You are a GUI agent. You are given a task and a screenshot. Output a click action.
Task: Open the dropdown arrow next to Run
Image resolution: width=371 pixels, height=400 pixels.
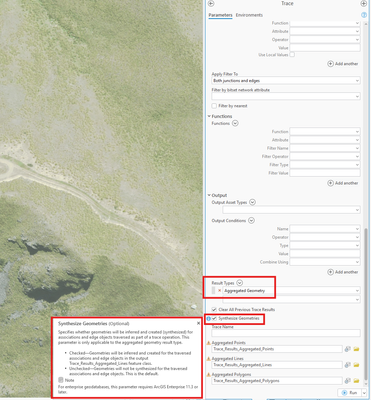pos(364,393)
